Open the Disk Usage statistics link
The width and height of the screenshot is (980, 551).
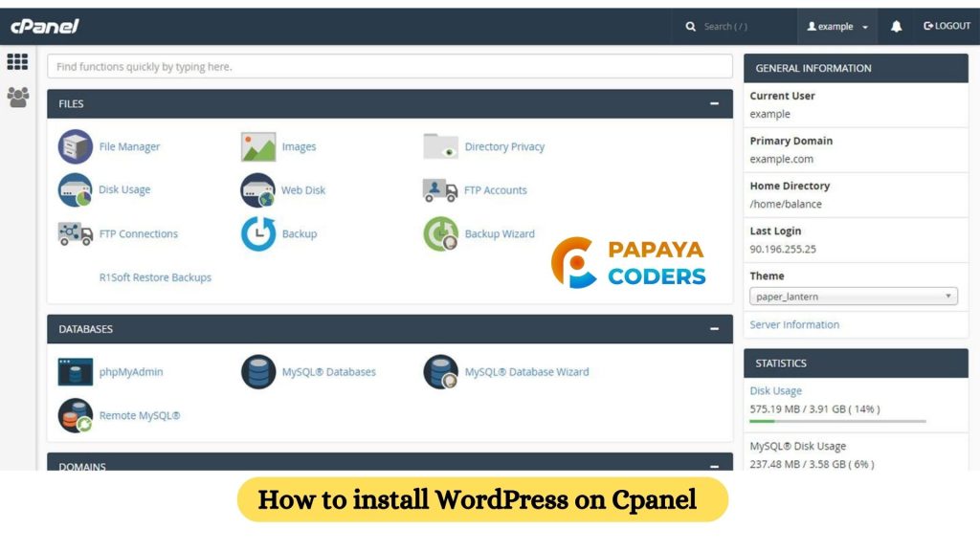tap(775, 391)
